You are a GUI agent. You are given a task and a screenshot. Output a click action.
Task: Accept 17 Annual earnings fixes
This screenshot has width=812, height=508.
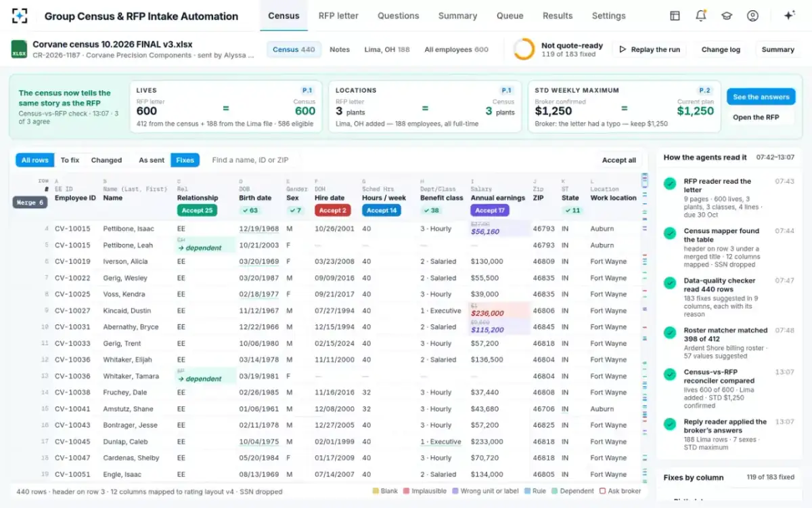click(491, 211)
